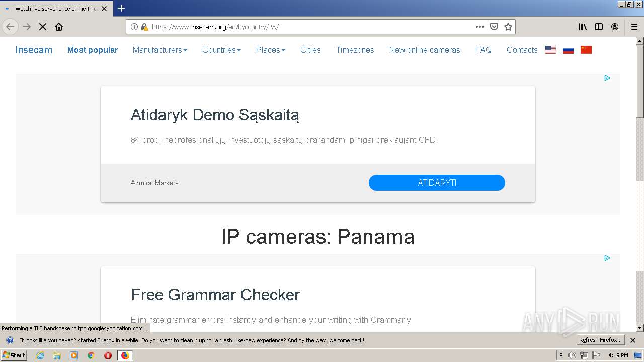Screen dimensions: 644x362
Task: Click the '84 proc. neprofesionaliųjų' ad description
Action: tap(284, 140)
